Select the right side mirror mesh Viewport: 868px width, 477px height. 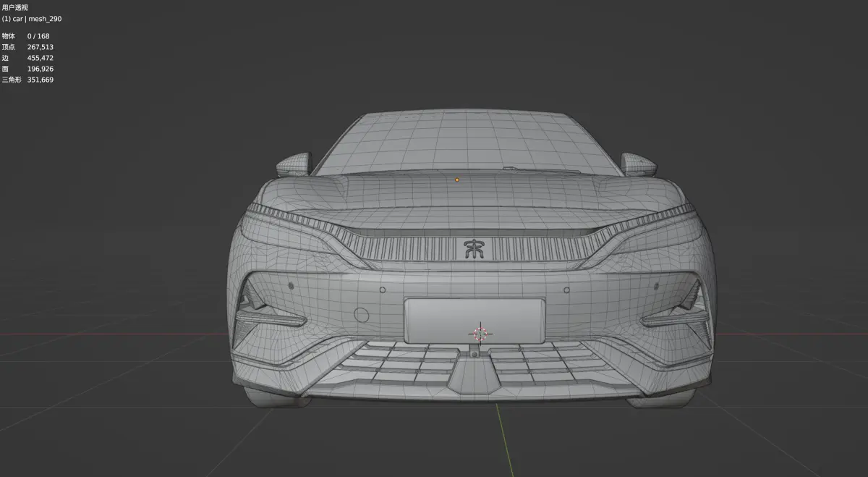coord(639,164)
